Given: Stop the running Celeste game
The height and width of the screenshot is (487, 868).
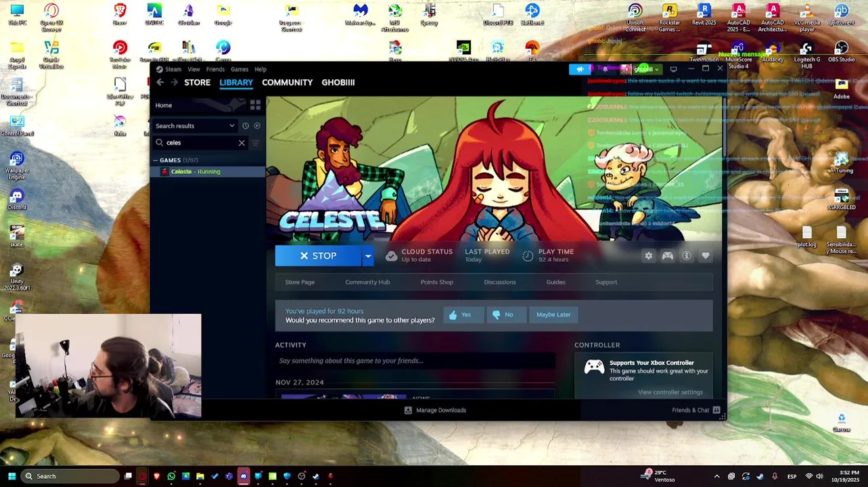Looking at the screenshot, I should [319, 256].
